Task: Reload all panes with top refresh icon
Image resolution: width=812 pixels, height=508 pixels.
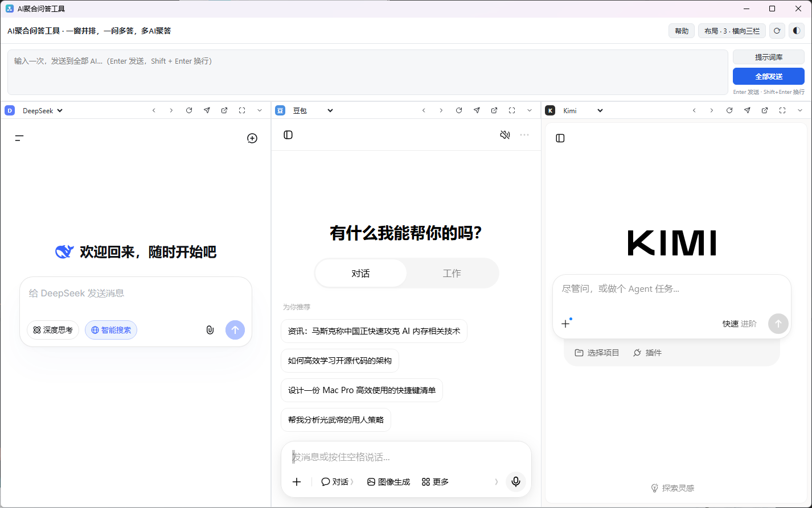Action: pyautogui.click(x=777, y=31)
